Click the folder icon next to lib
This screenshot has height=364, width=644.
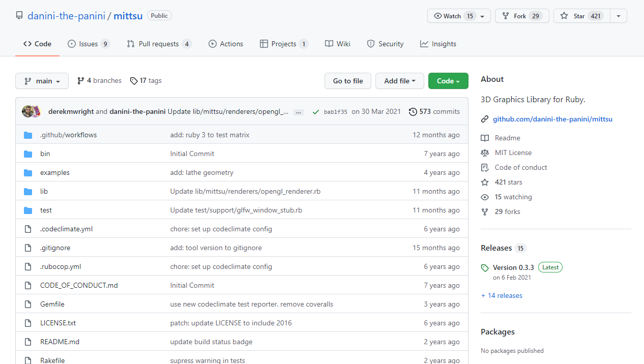pyautogui.click(x=28, y=191)
